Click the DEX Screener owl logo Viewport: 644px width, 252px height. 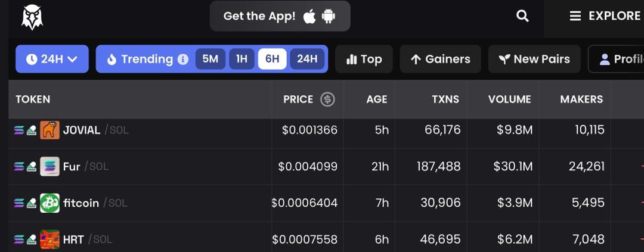pyautogui.click(x=32, y=17)
